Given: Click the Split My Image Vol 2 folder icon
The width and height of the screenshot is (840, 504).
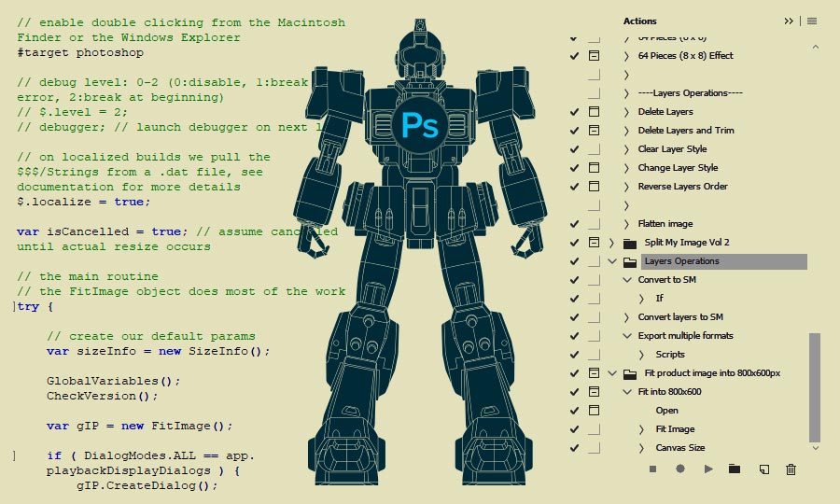Looking at the screenshot, I should click(630, 244).
